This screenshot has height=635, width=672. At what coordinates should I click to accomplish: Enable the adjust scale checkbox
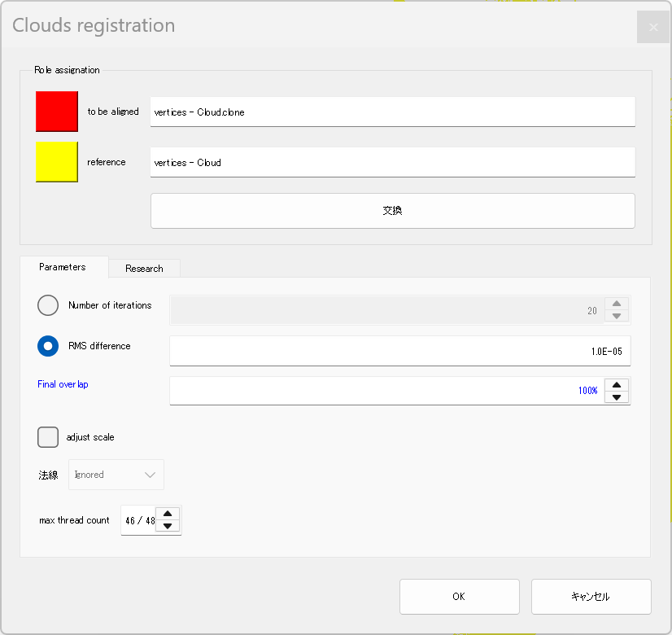pyautogui.click(x=48, y=437)
